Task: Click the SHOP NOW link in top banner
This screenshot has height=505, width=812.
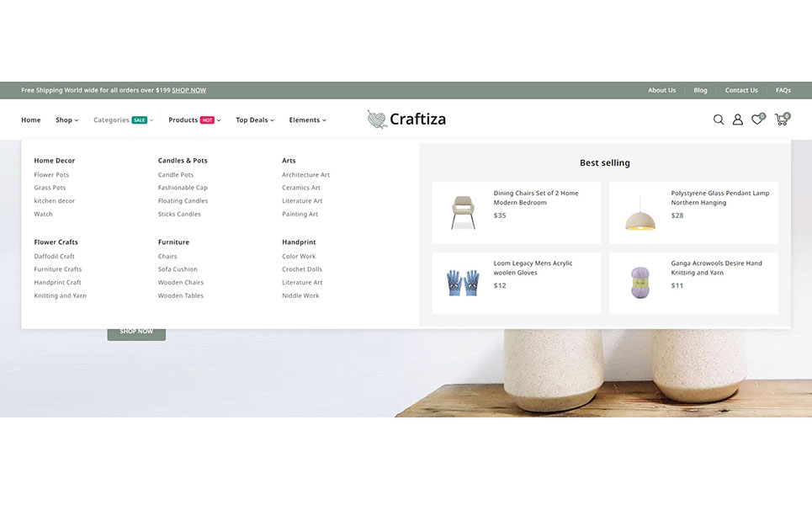Action: pyautogui.click(x=188, y=90)
